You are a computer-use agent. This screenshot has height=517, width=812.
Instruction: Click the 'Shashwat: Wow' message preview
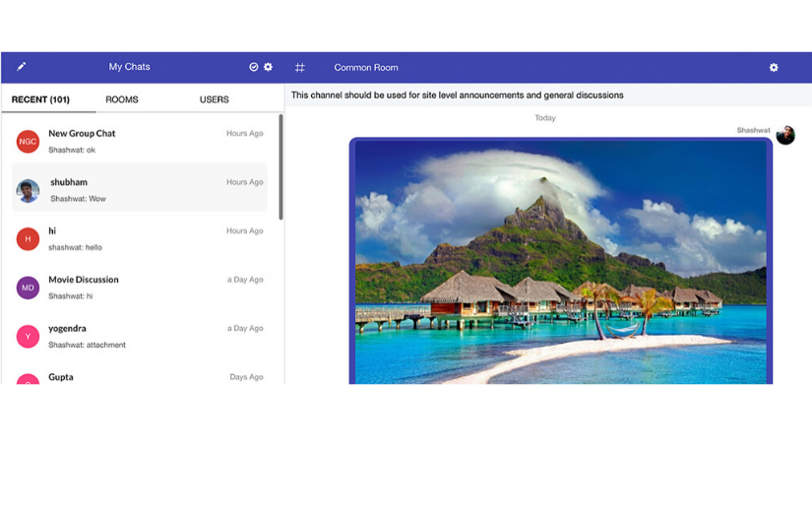coord(78,198)
